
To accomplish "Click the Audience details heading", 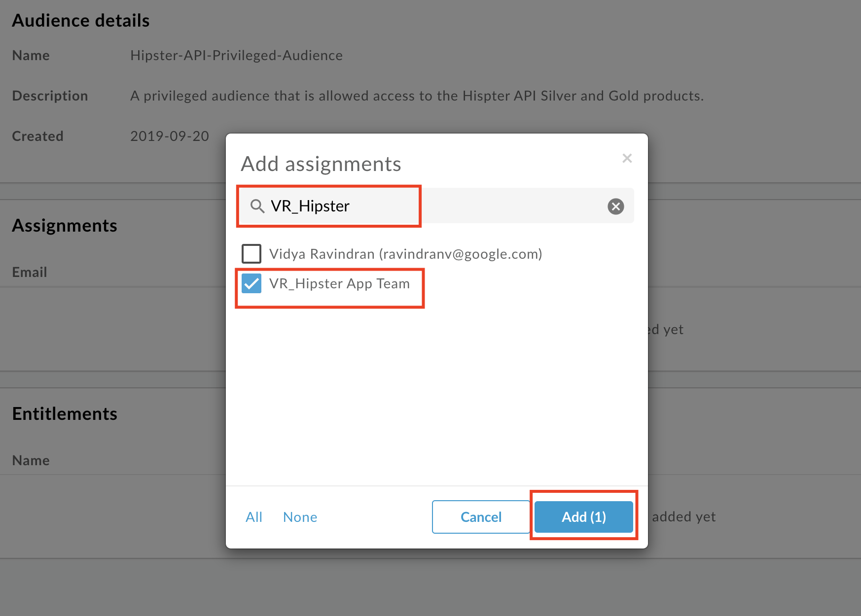I will [x=81, y=21].
